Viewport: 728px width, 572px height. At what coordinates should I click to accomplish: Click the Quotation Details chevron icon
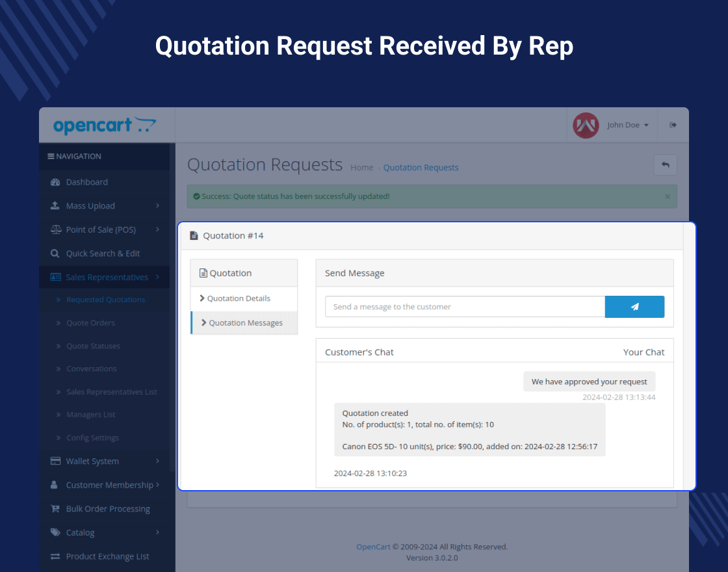click(202, 298)
